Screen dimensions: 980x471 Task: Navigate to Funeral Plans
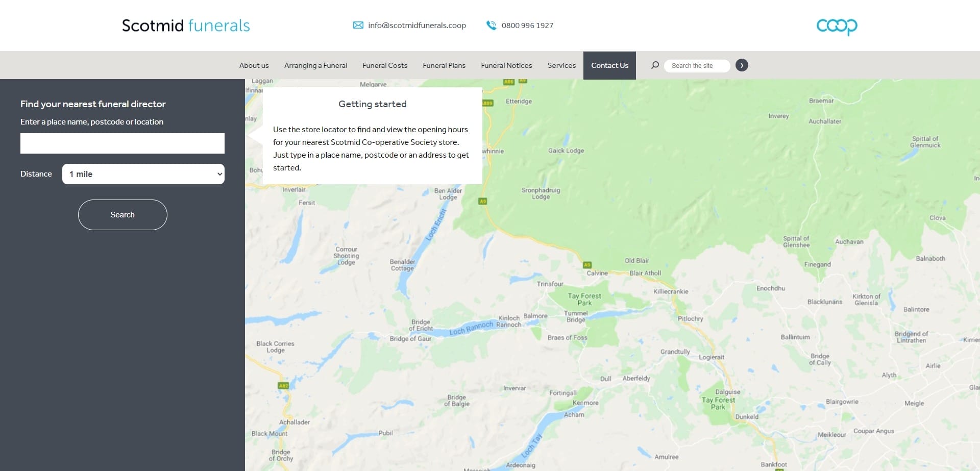(x=444, y=65)
